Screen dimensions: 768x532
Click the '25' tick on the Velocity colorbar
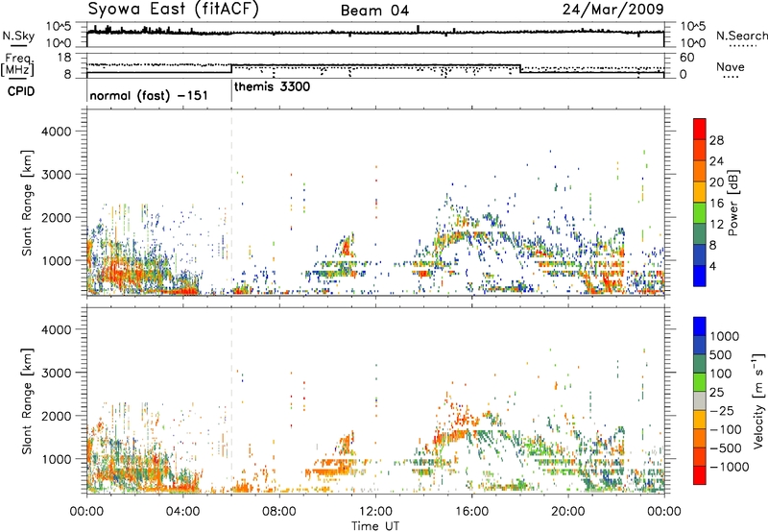716,393
